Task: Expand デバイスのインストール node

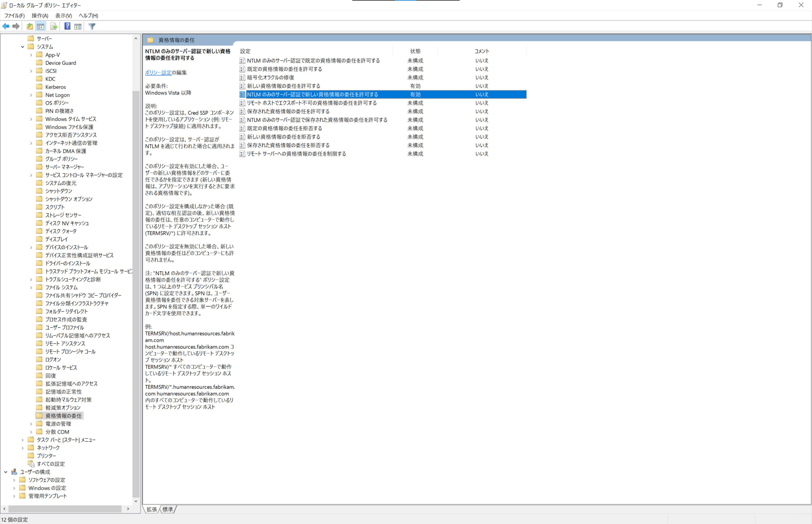Action: pos(31,247)
